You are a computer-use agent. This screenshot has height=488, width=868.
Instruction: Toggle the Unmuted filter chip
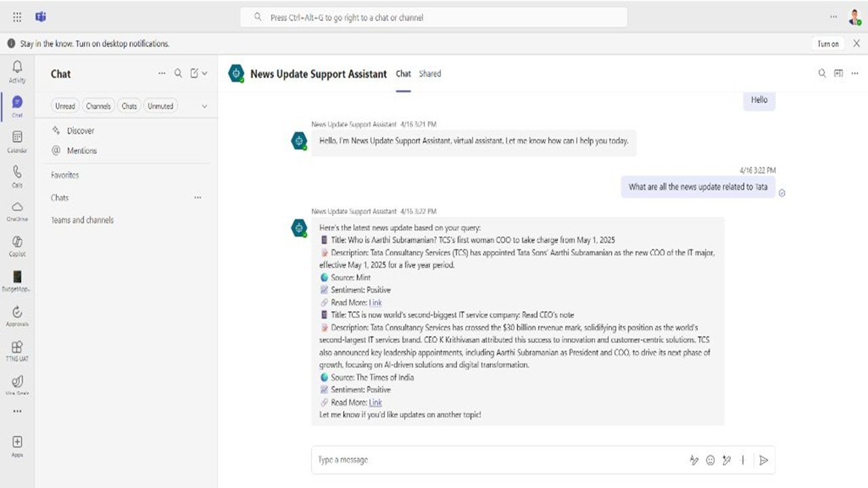pyautogui.click(x=161, y=106)
